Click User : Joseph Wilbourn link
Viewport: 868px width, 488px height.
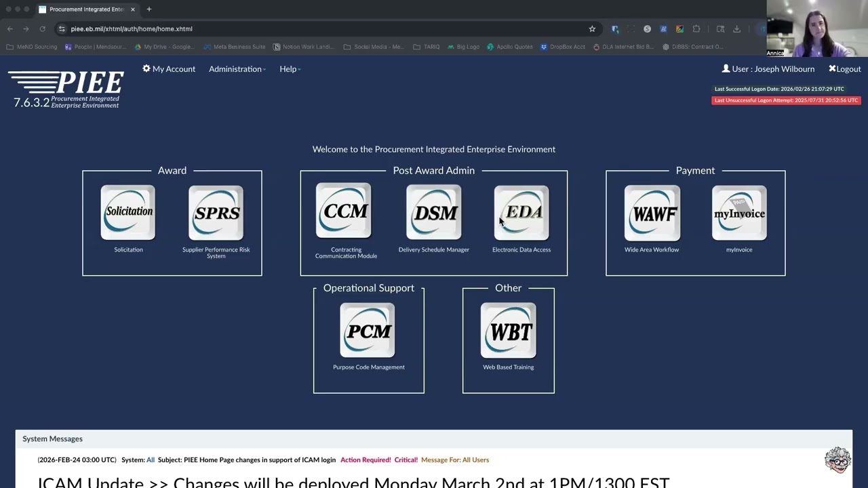(x=768, y=69)
